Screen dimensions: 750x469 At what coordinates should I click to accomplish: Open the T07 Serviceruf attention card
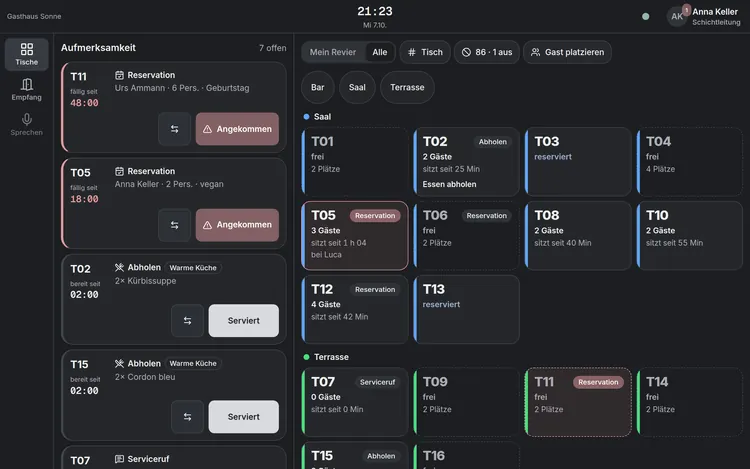click(x=174, y=458)
